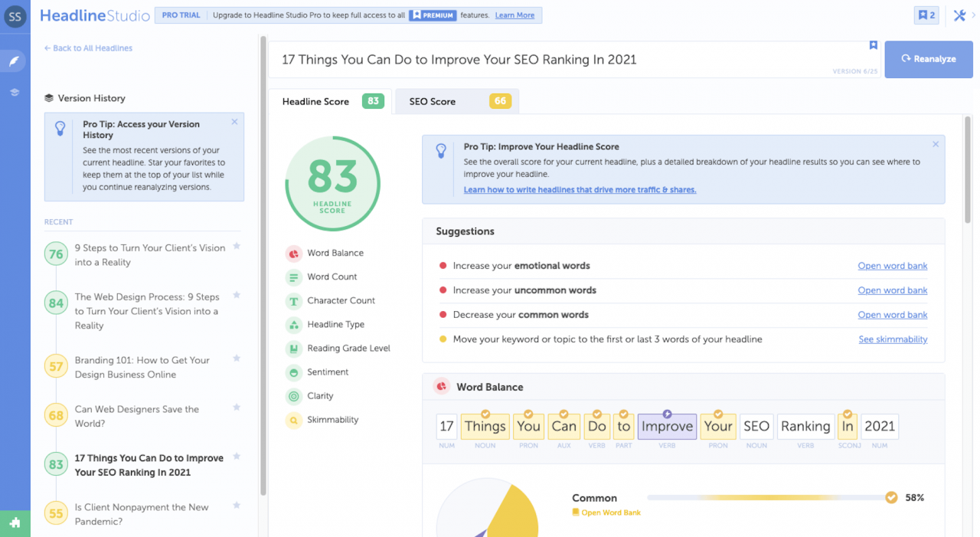980x537 pixels.
Task: Open the green puzzle-piece icon at bottom left
Action: 15,522
